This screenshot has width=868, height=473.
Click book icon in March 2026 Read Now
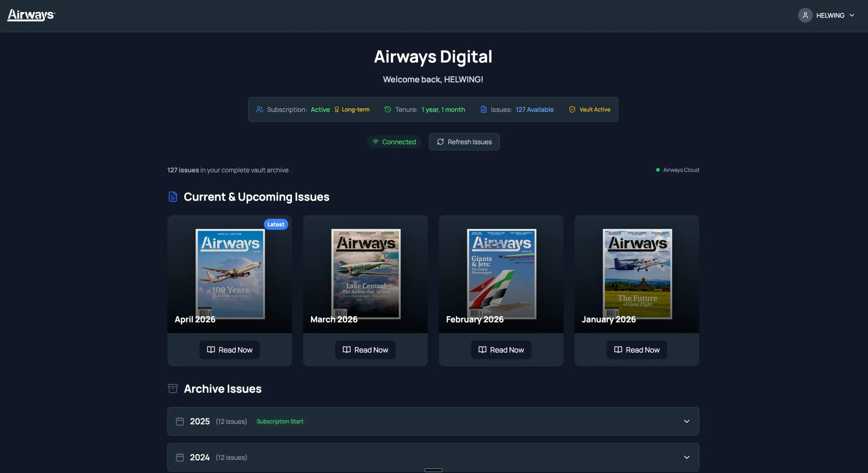(x=347, y=350)
